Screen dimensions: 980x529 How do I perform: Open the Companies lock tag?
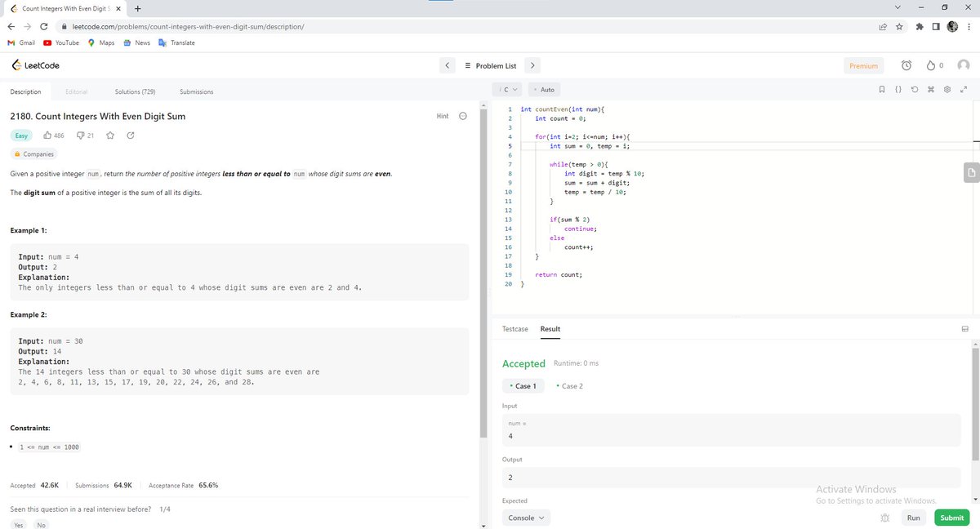click(34, 154)
